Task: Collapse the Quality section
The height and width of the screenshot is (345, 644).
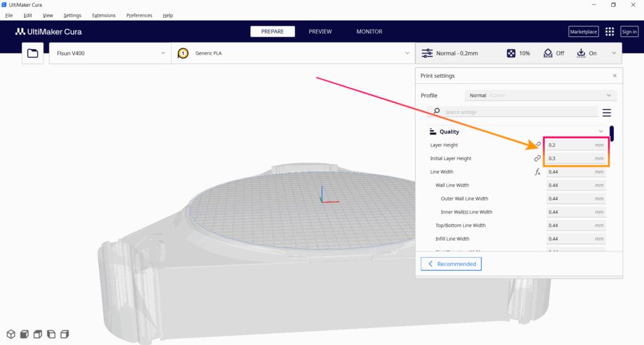Action: point(601,132)
